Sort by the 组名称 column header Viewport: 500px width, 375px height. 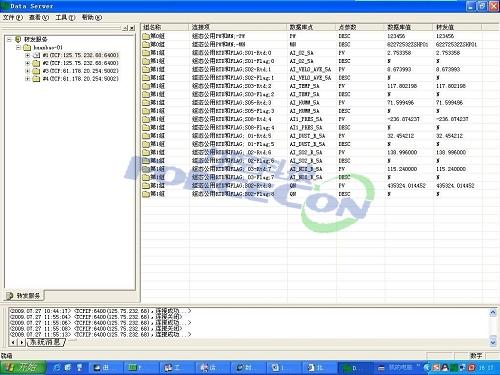point(165,27)
